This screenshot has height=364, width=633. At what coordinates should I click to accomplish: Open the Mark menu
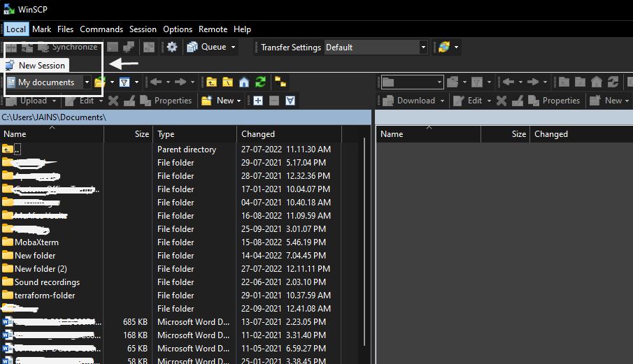coord(41,29)
